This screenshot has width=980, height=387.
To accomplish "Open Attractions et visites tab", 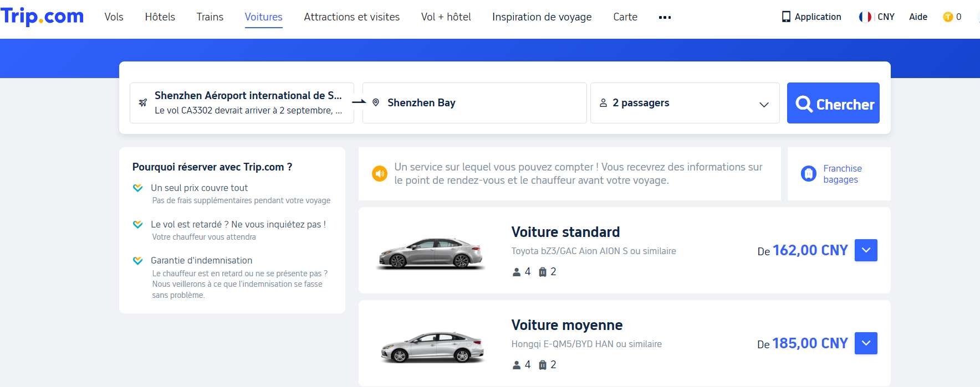I will [351, 17].
